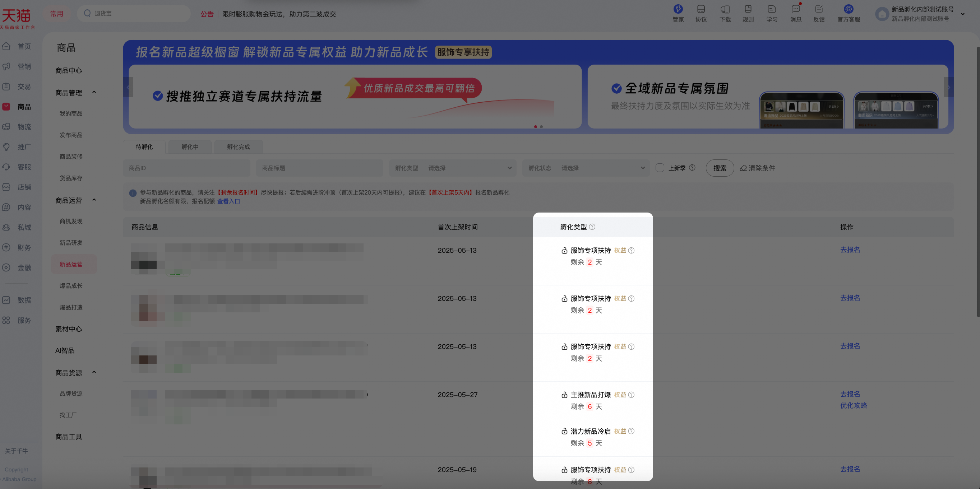The image size is (980, 489).
Task: Click help icon next to 上新季
Action: point(692,168)
